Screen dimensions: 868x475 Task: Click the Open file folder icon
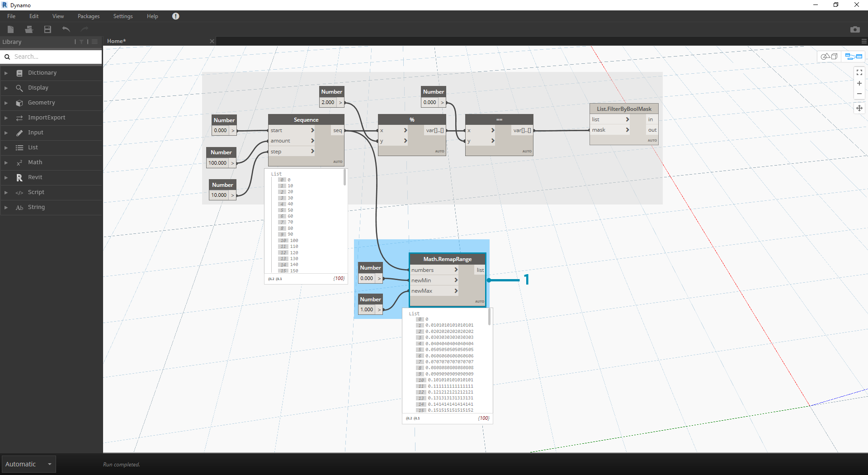click(x=29, y=29)
